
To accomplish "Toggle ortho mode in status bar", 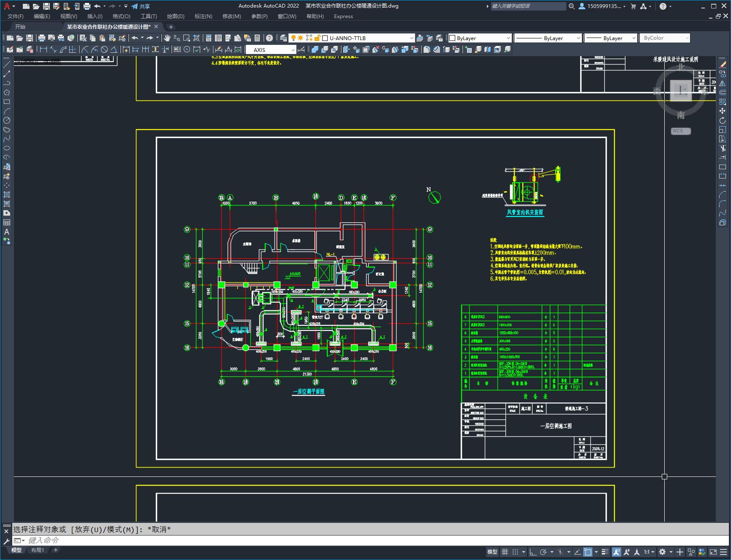I will point(533,552).
